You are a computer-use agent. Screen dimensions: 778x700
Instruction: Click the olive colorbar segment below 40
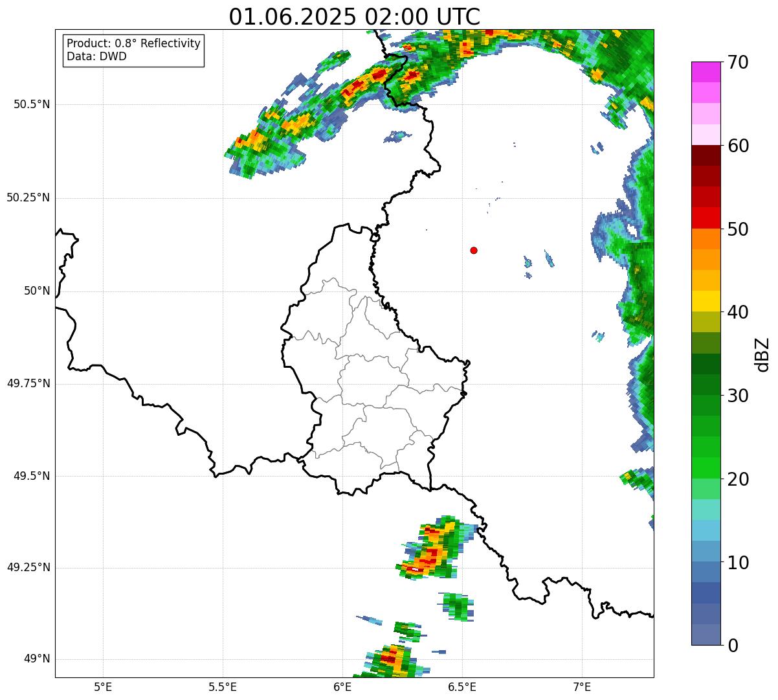(706, 322)
